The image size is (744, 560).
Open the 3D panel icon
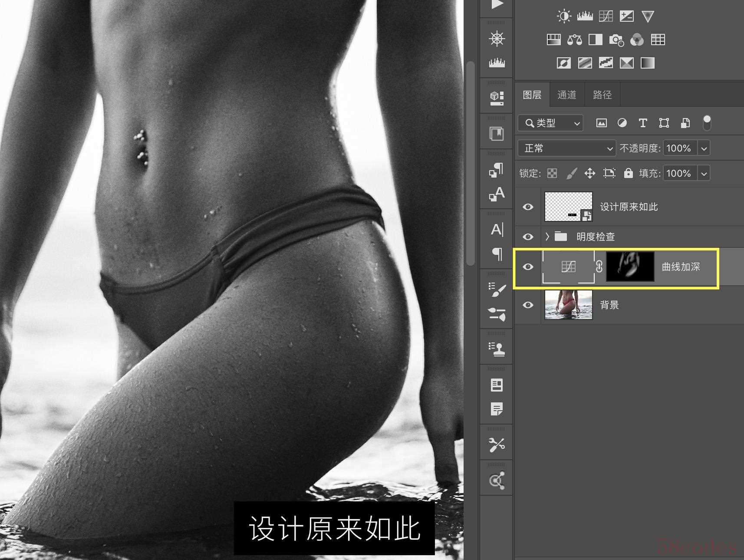(x=497, y=98)
